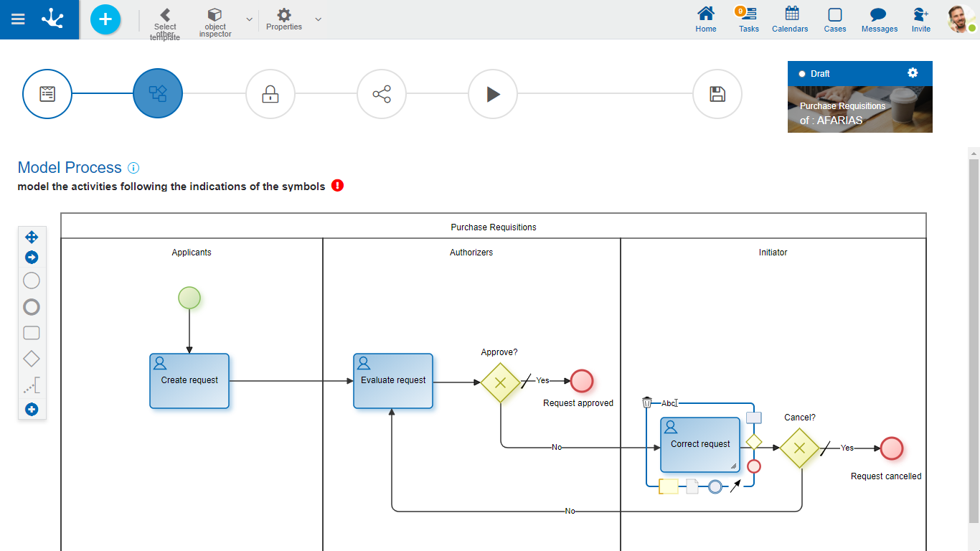The height and width of the screenshot is (551, 980).
Task: Click the Authorizers lane header
Action: point(471,253)
